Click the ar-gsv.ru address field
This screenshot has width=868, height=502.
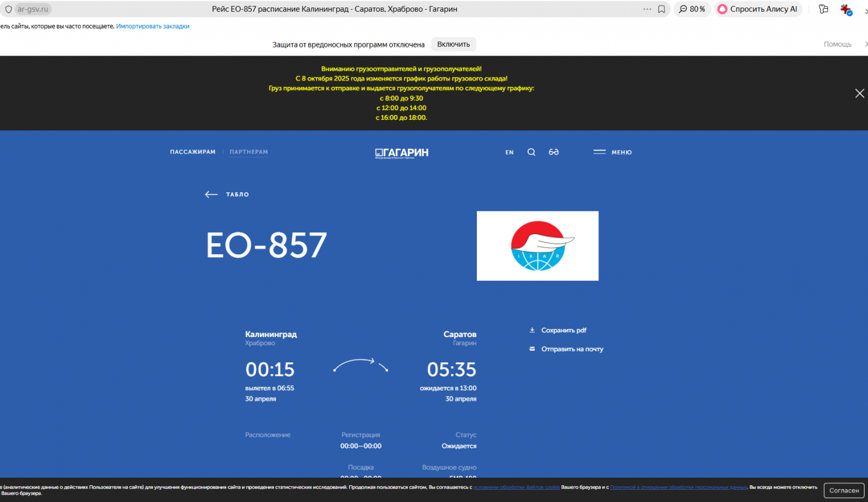pos(33,9)
